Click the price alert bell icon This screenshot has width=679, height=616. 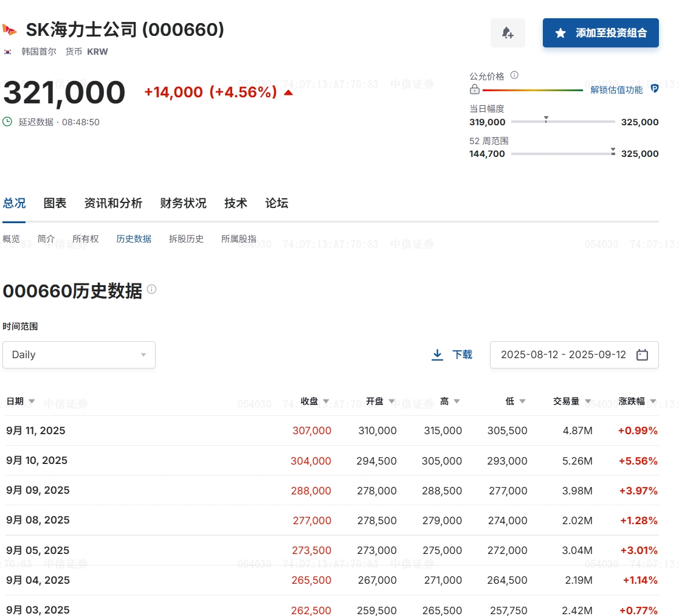(508, 33)
